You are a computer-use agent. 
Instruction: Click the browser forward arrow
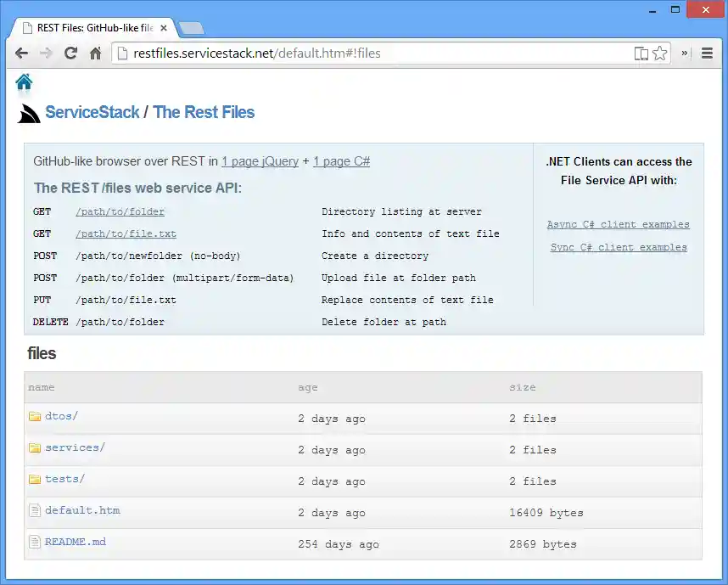pyautogui.click(x=46, y=53)
